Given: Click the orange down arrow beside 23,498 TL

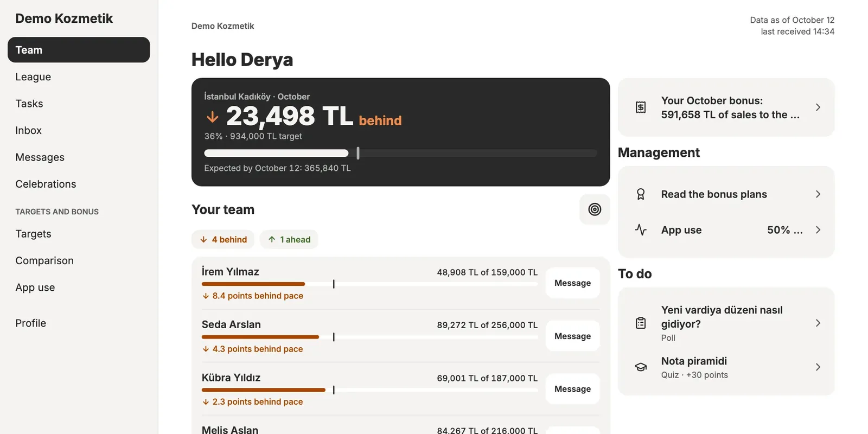Looking at the screenshot, I should pos(212,117).
